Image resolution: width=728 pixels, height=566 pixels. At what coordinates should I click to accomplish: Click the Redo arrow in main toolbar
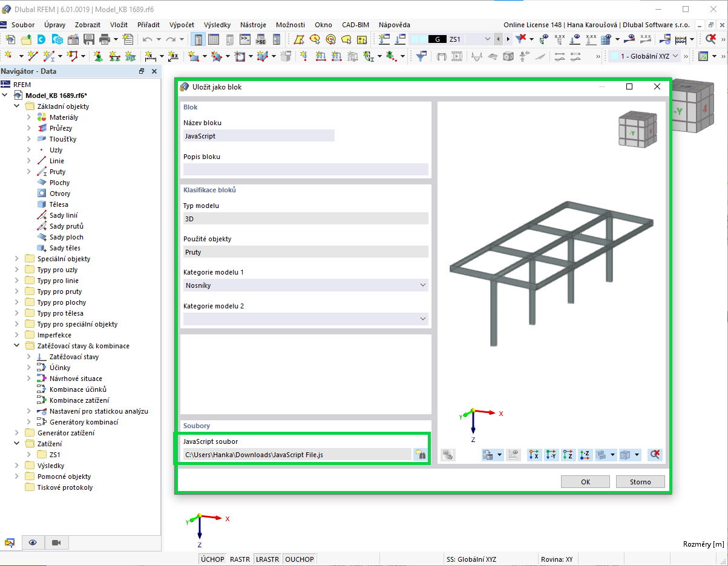171,39
